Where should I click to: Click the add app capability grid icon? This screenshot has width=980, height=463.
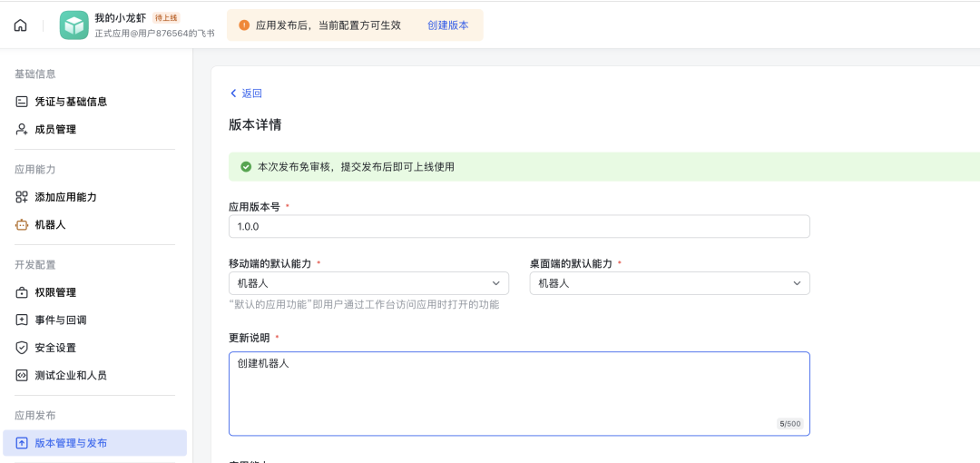tap(22, 197)
